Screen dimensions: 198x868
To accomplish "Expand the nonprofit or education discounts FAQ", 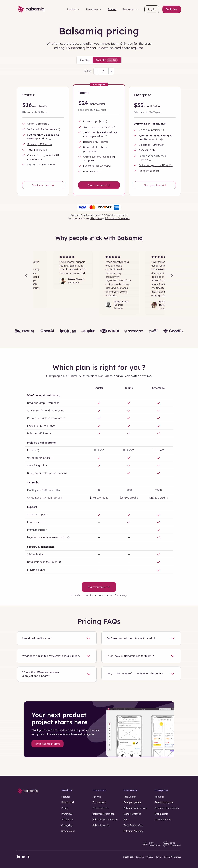I will point(141,673).
